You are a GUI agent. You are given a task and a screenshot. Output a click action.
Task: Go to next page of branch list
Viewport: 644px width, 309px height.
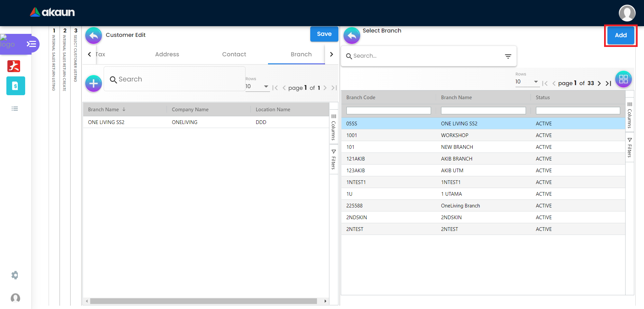coord(599,83)
